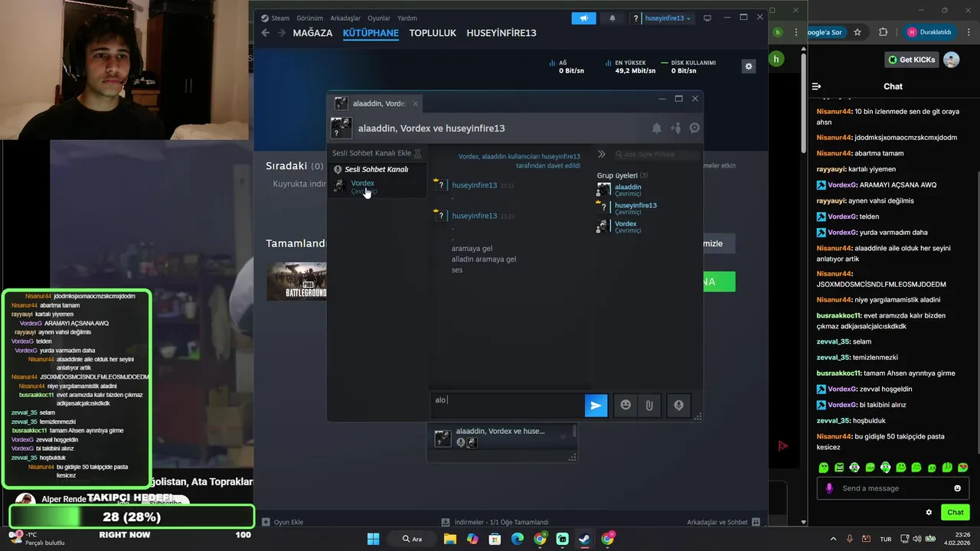Viewport: 980px width, 551px height.
Task: Filter group members by name
Action: click(656, 154)
